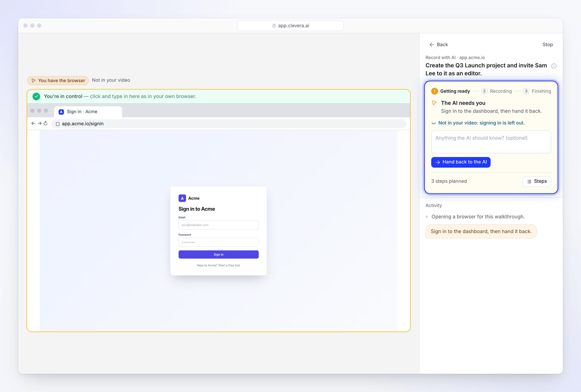
Task: Click the Acme logo on sign-in card
Action: click(x=182, y=198)
